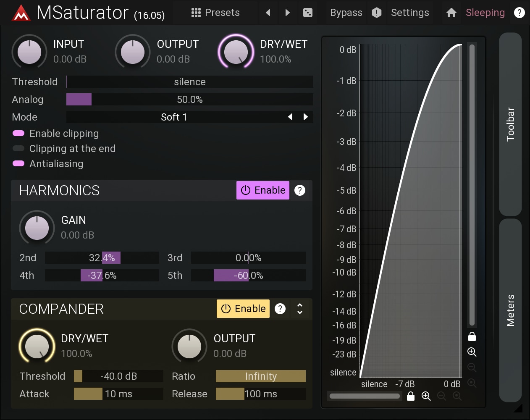
Task: Click the Ratio Infinity slider
Action: point(261,376)
